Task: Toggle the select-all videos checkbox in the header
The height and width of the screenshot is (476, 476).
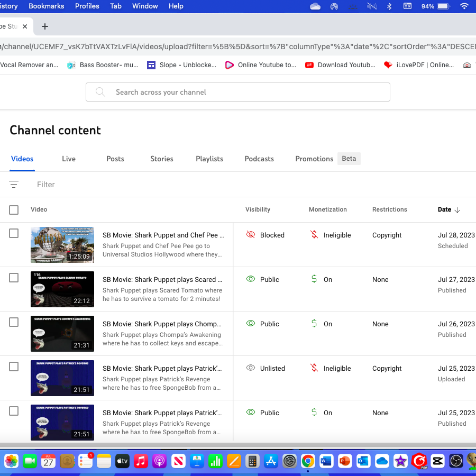Action: coord(14,210)
